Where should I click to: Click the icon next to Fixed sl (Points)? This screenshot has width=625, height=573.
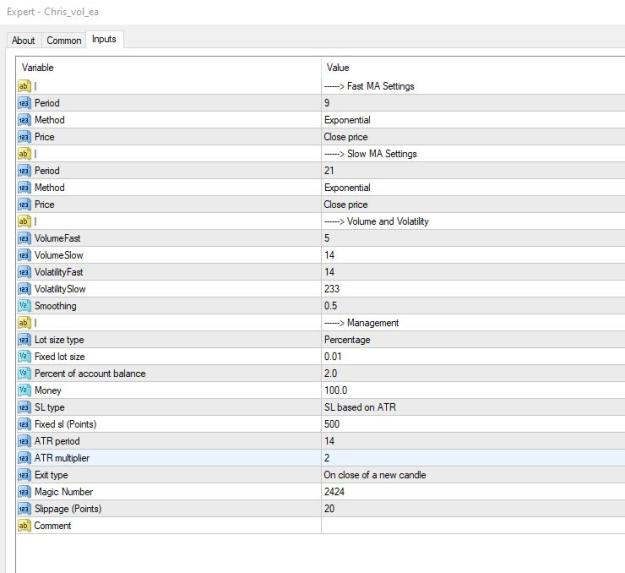(x=24, y=424)
